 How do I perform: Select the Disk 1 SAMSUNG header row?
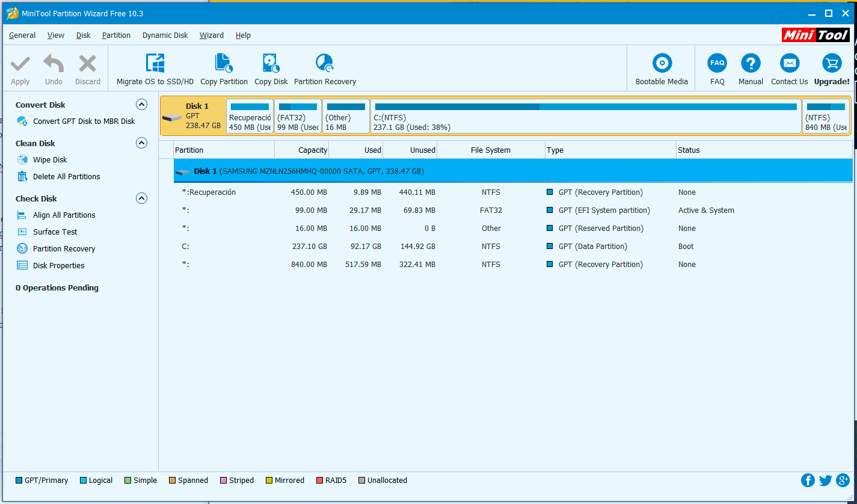point(513,171)
